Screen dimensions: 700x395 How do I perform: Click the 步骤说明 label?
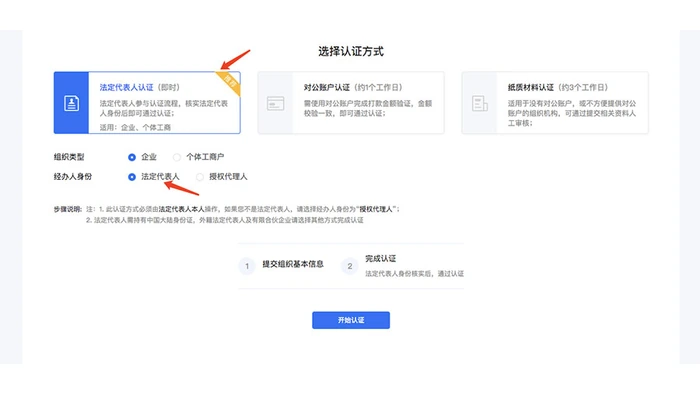click(67, 209)
